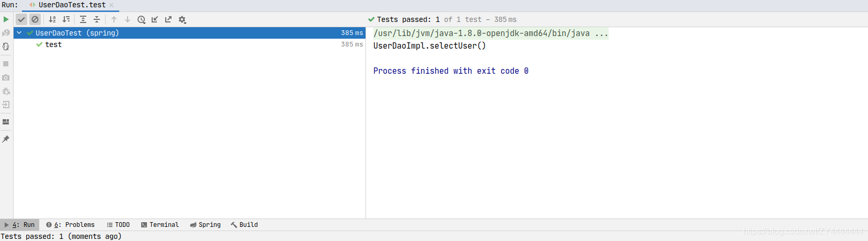868x241 pixels.
Task: Open the Build tool window
Action: (245, 225)
